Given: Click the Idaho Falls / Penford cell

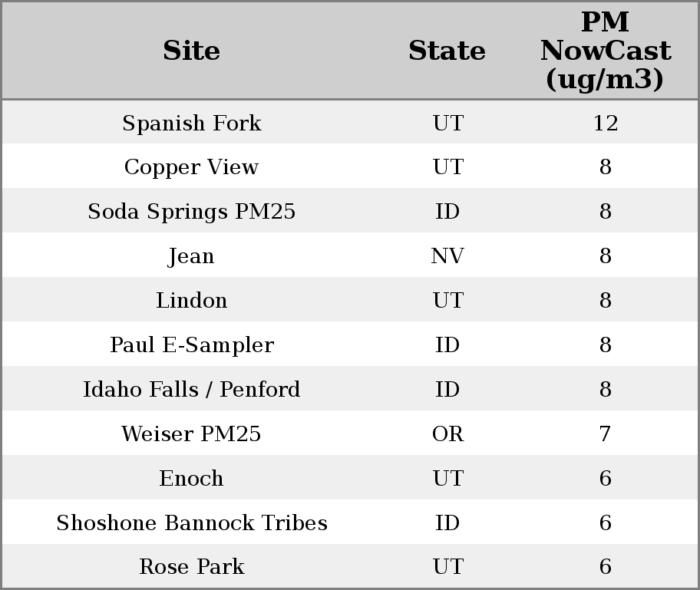Looking at the screenshot, I should click(192, 390).
